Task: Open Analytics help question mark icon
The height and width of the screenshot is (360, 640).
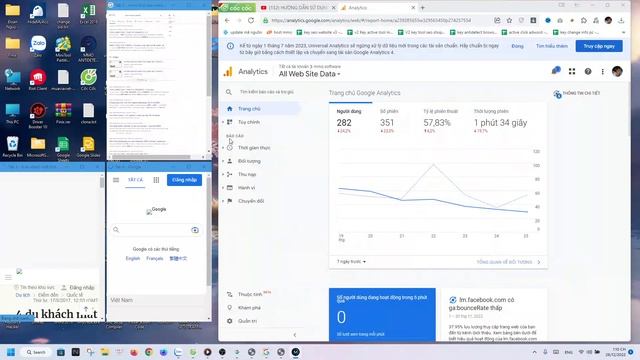Action: tap(588, 71)
